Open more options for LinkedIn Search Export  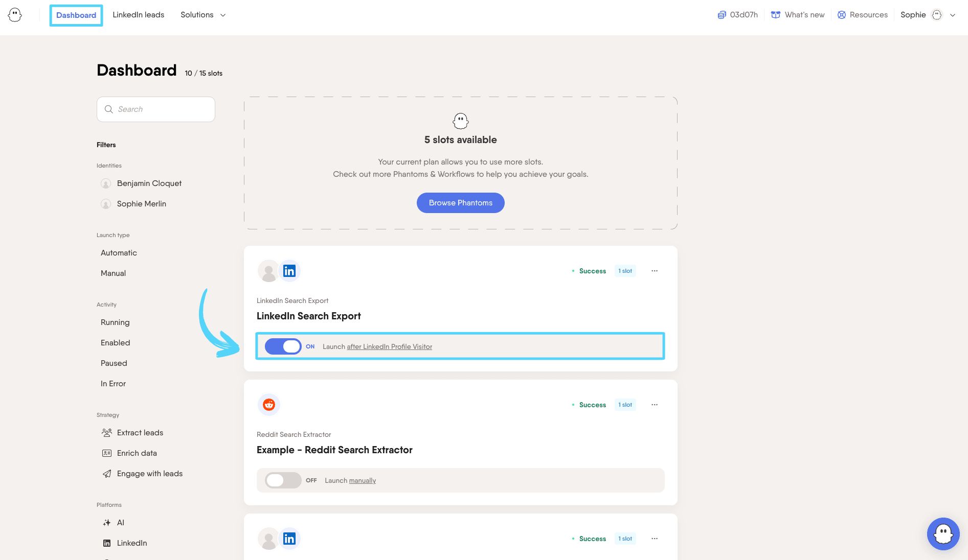[655, 271]
